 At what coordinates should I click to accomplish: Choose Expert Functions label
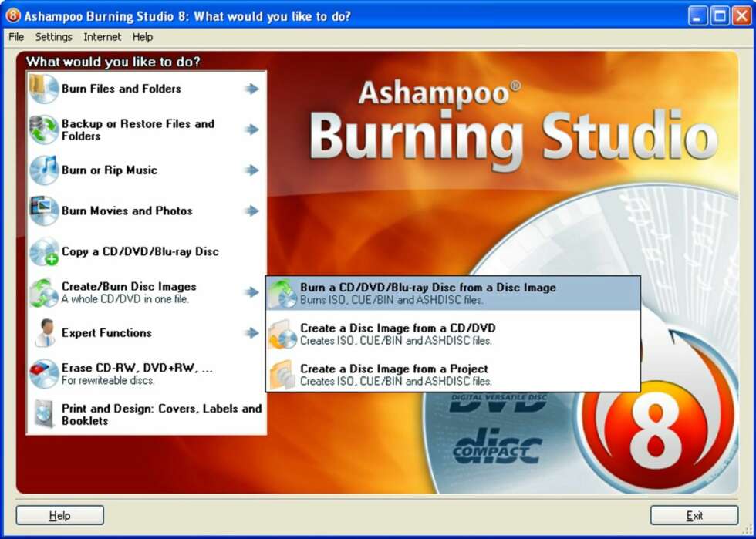pos(106,333)
